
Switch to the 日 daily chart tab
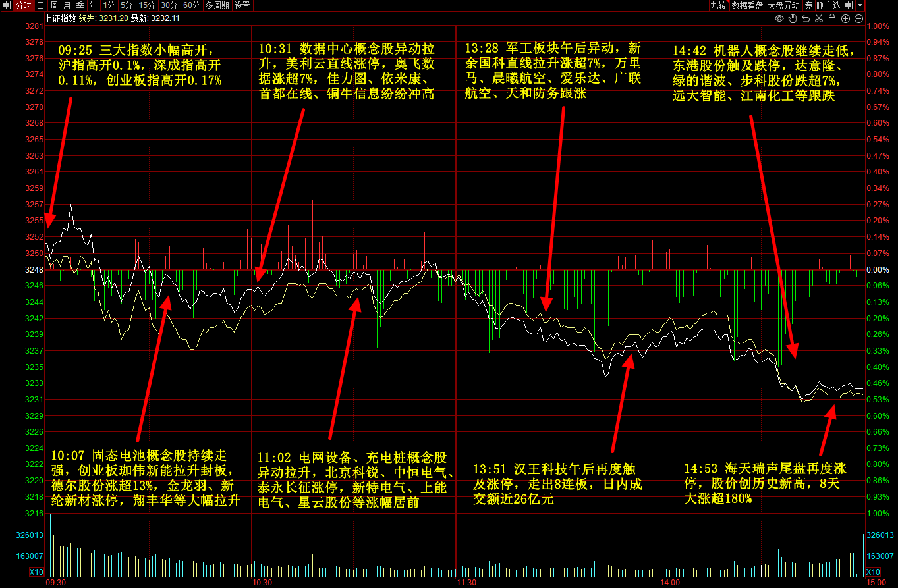coord(40,5)
